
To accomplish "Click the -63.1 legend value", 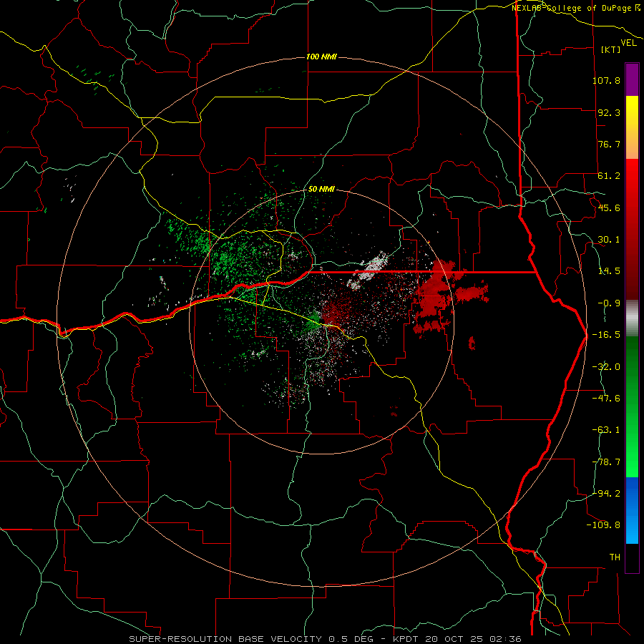I will pos(606,430).
